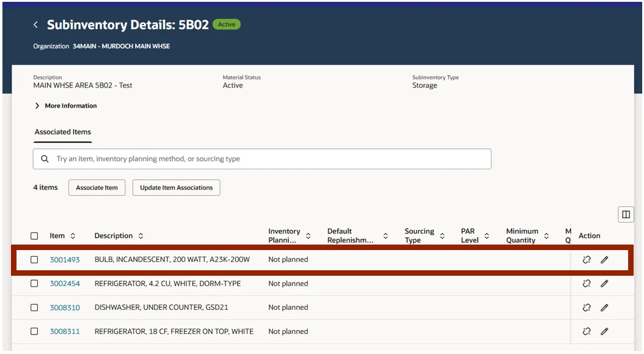Sort the table by the Item column
The width and height of the screenshot is (644, 354).
coord(73,236)
